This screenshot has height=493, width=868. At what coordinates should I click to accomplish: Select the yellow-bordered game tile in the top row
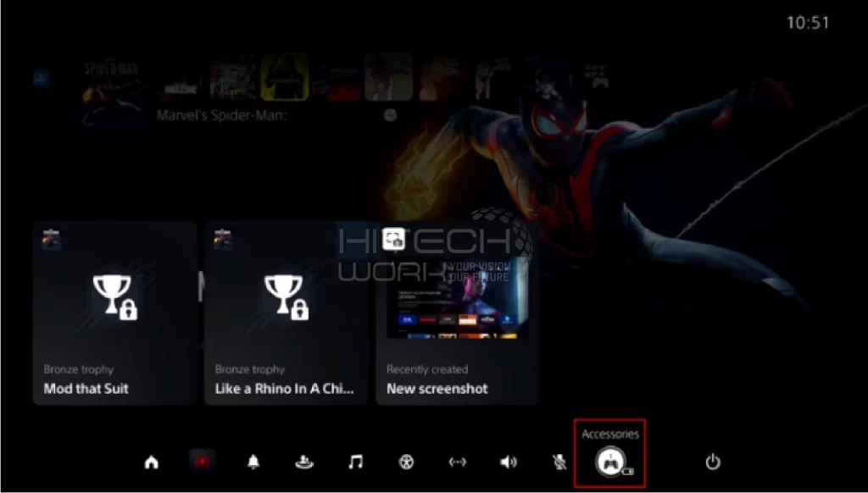click(285, 77)
